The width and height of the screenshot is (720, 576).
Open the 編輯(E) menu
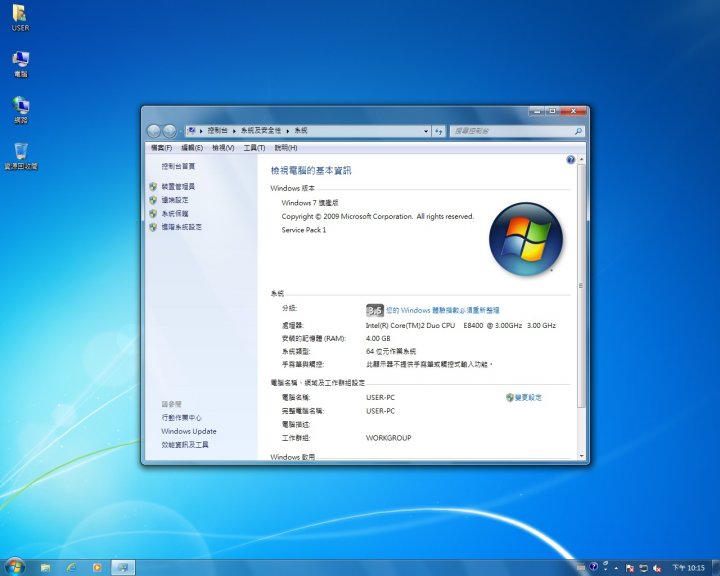click(x=192, y=148)
